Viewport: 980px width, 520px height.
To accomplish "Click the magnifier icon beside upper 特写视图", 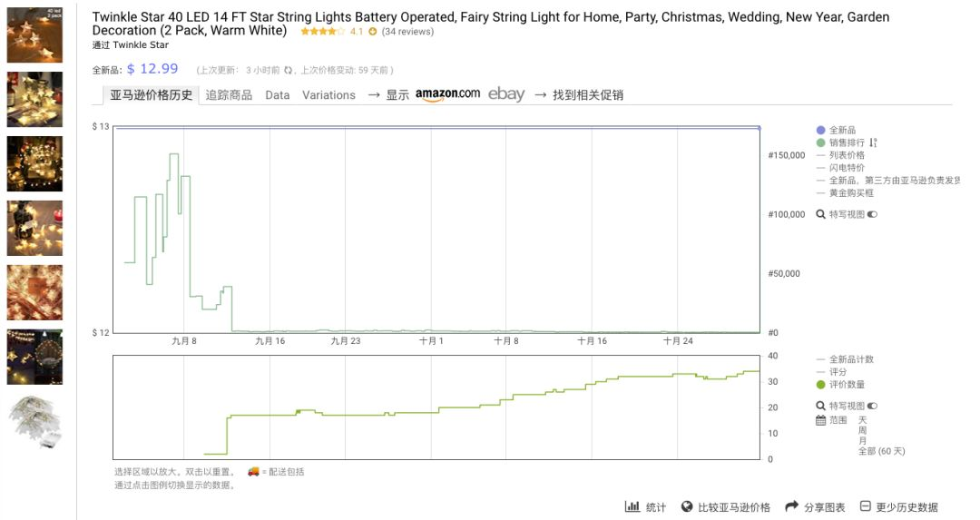I will [820, 214].
